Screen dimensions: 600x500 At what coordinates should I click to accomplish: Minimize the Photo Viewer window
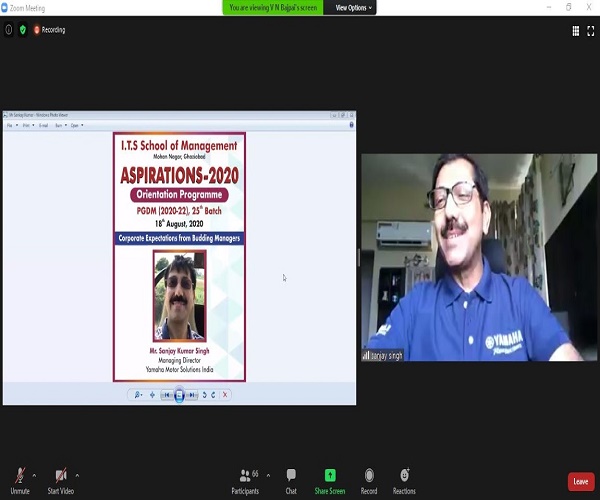[x=334, y=115]
